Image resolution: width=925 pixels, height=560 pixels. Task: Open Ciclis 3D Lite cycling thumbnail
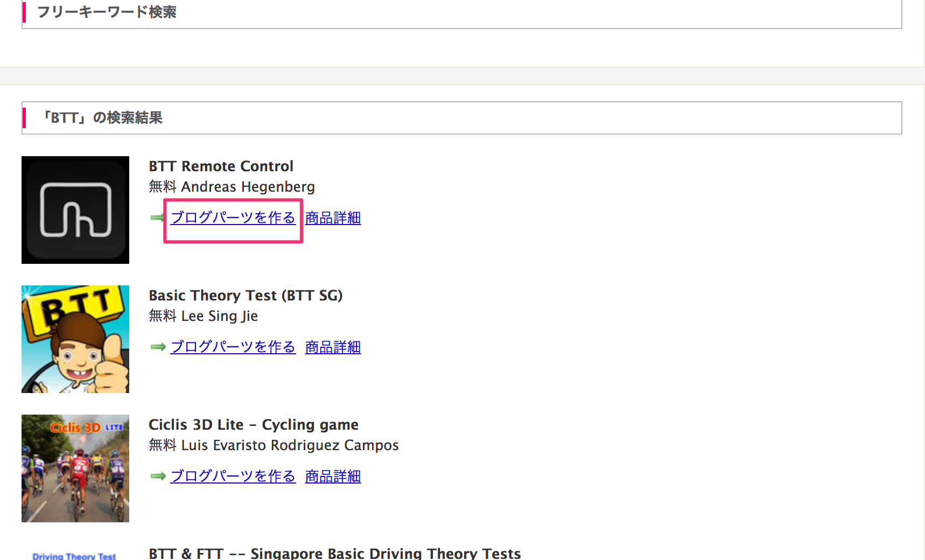pyautogui.click(x=75, y=468)
